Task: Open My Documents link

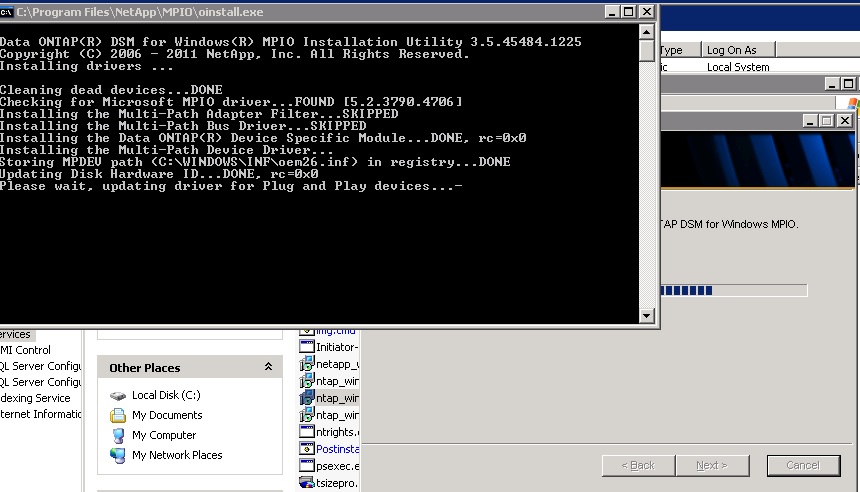Action: pos(167,415)
